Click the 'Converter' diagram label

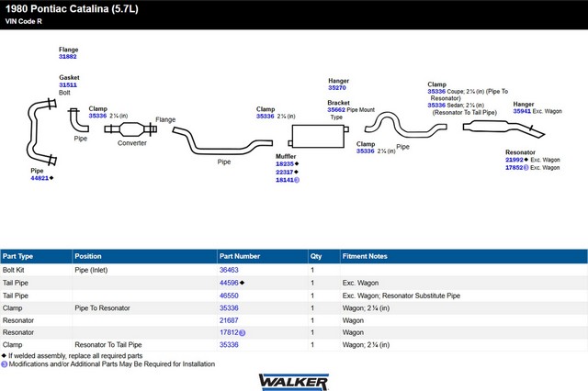point(132,142)
